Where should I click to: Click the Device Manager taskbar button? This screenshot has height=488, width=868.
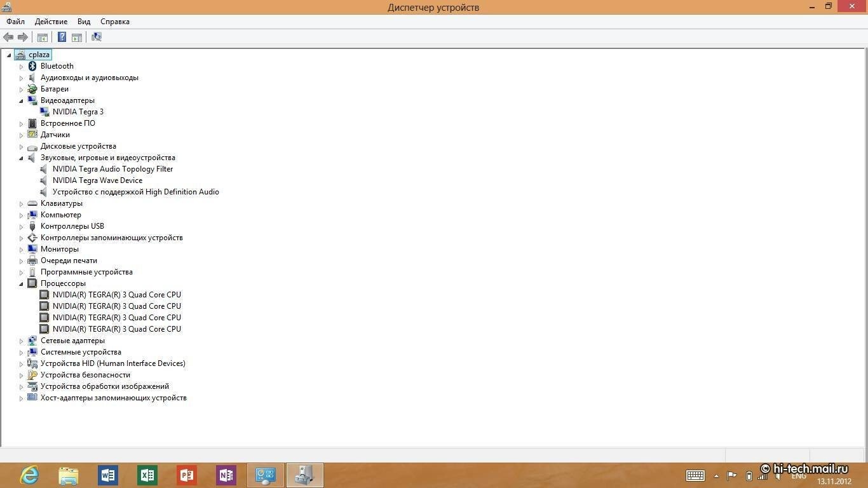click(305, 475)
